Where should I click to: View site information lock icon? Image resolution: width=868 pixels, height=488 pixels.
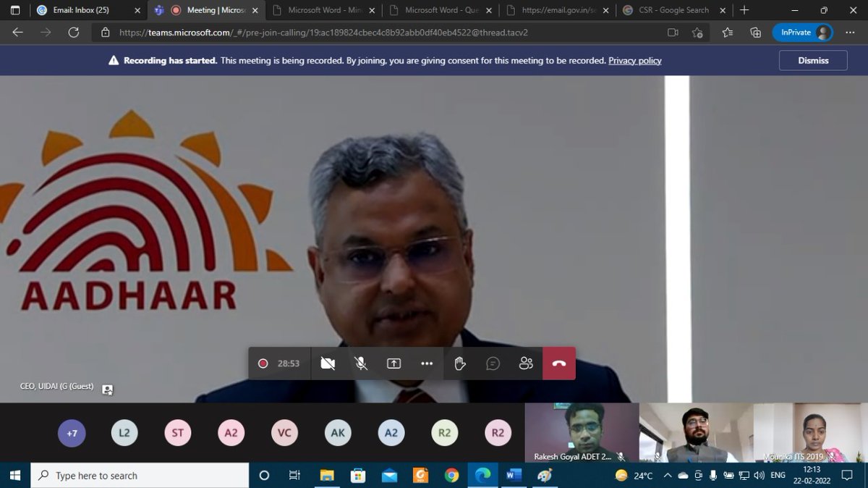point(106,33)
